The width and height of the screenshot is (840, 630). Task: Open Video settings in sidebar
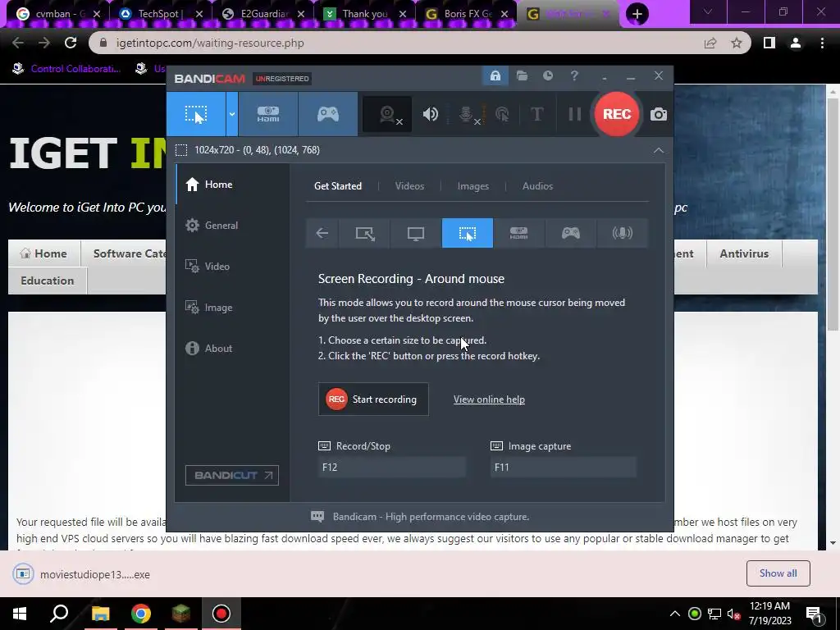[x=232, y=267]
